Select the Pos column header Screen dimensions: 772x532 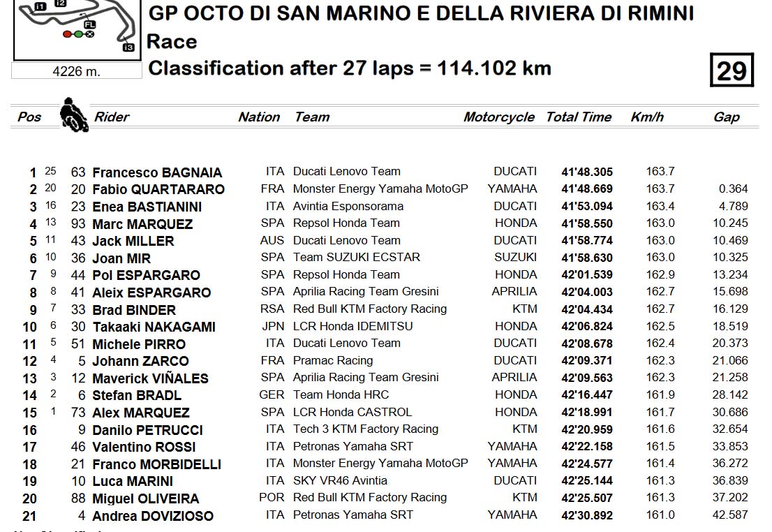pyautogui.click(x=29, y=117)
